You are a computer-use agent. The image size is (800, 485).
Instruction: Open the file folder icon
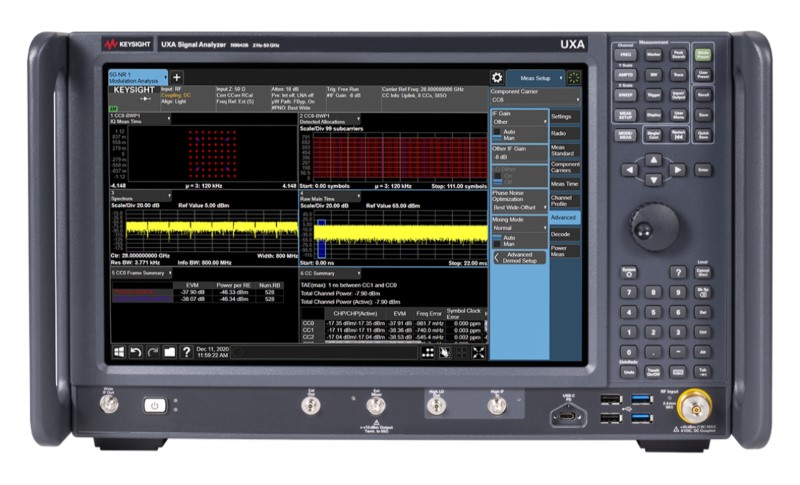tap(169, 351)
